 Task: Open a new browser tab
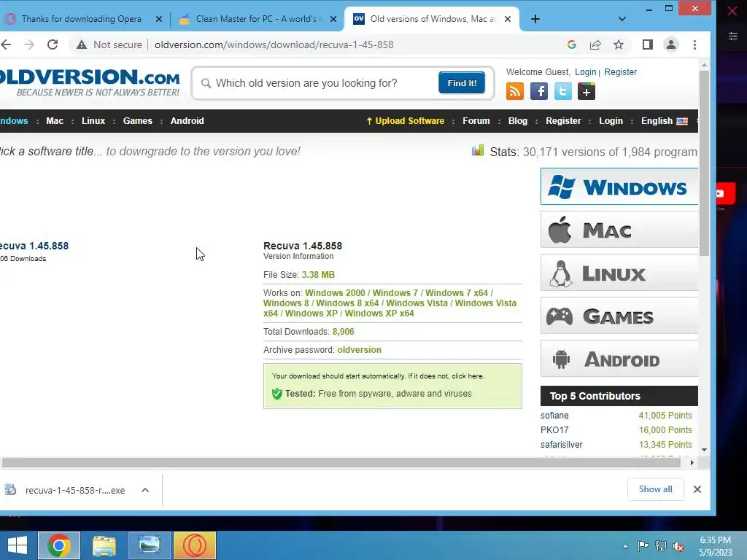coord(535,19)
